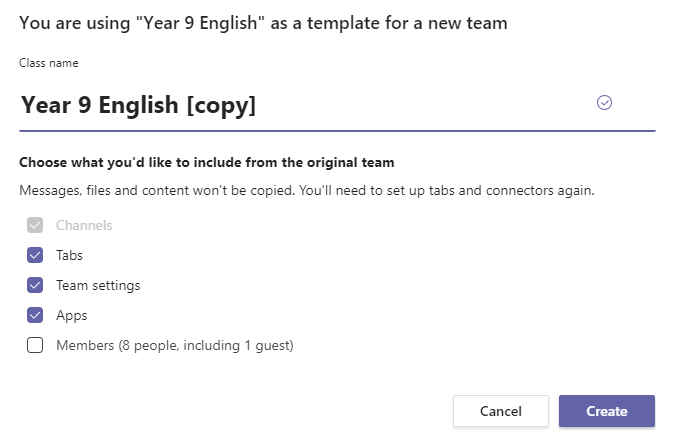This screenshot has height=447, width=673.
Task: Focus the Year 9 English class name field
Action: pyautogui.click(x=337, y=105)
